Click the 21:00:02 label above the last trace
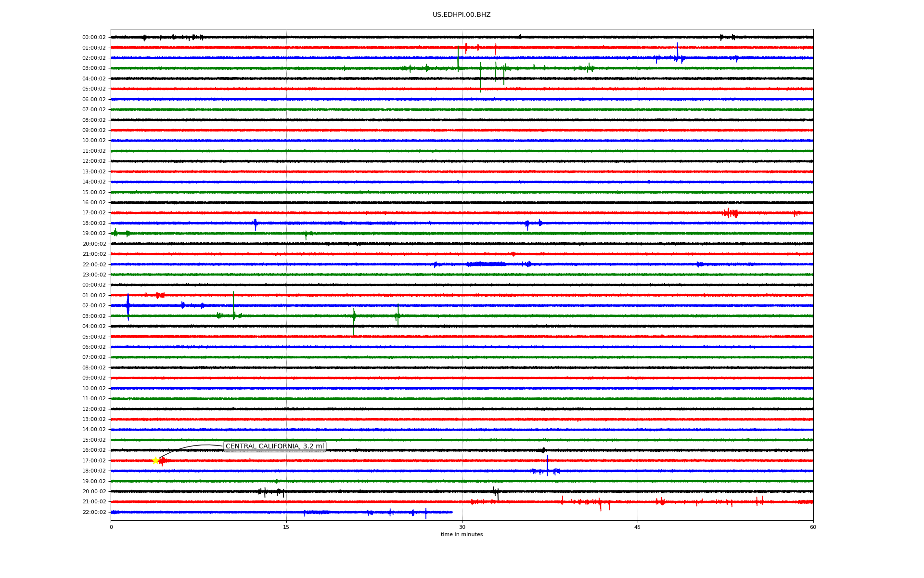 coord(94,502)
